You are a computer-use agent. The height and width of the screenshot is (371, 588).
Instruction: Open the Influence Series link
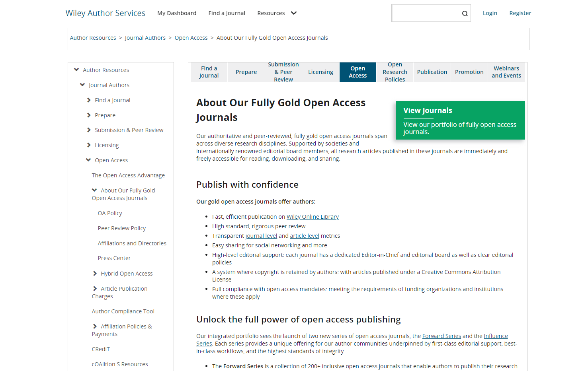[496, 336]
